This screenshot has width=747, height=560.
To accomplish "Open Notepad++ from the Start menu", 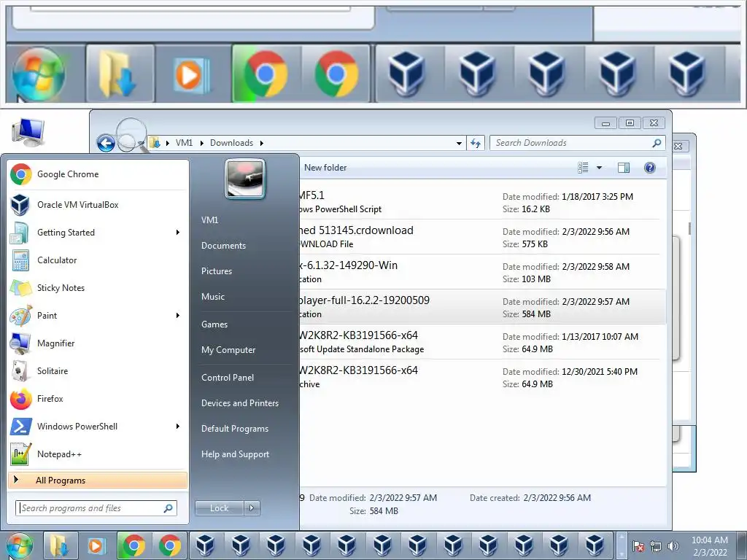I will click(x=98, y=454).
